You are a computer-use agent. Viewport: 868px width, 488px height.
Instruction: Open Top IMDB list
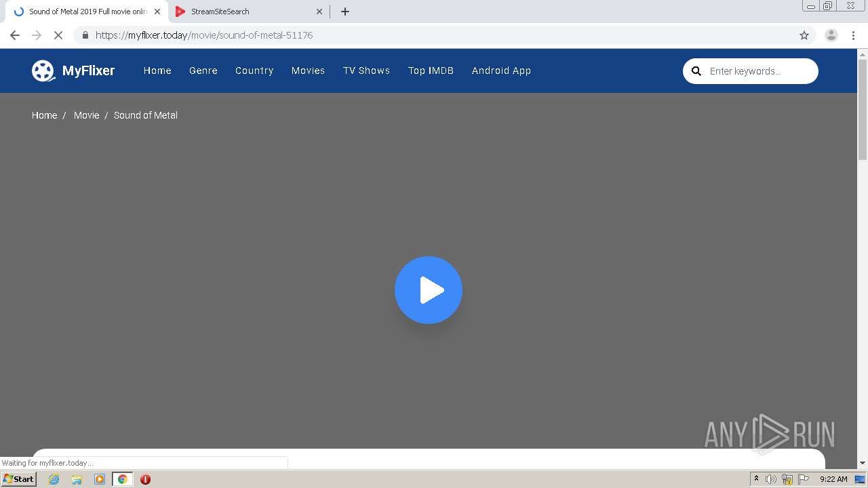pyautogui.click(x=431, y=70)
